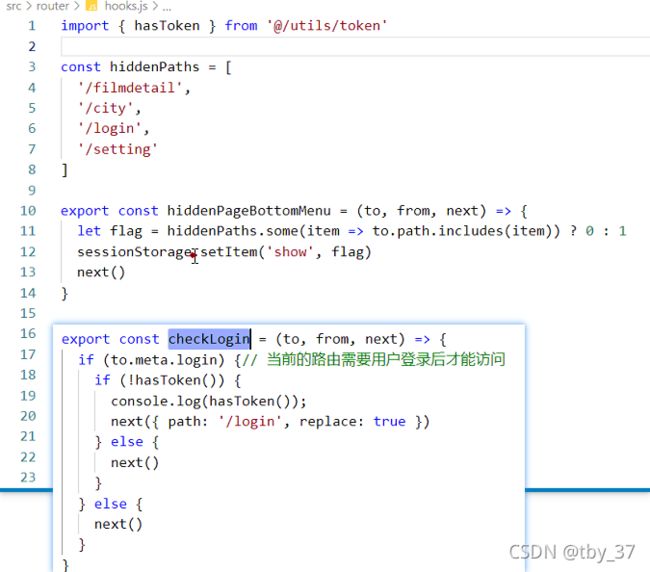Place cursor on empty line 2
The width and height of the screenshot is (650, 572).
[355, 46]
